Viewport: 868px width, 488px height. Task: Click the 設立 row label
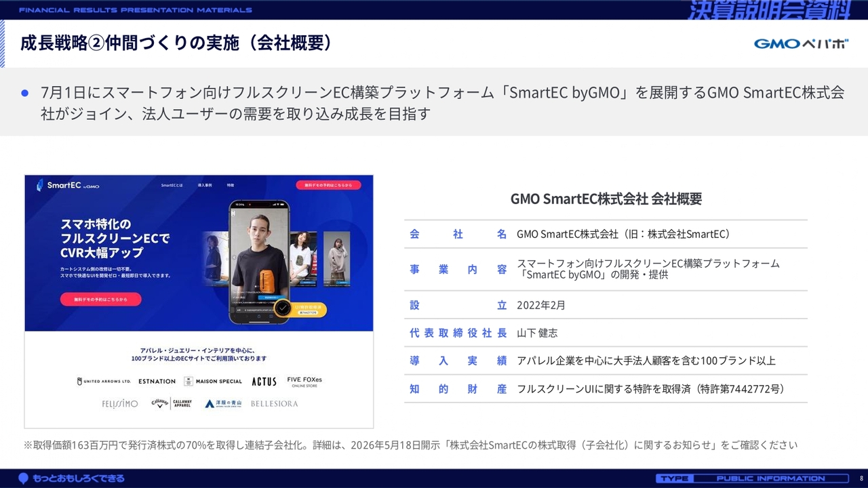458,305
